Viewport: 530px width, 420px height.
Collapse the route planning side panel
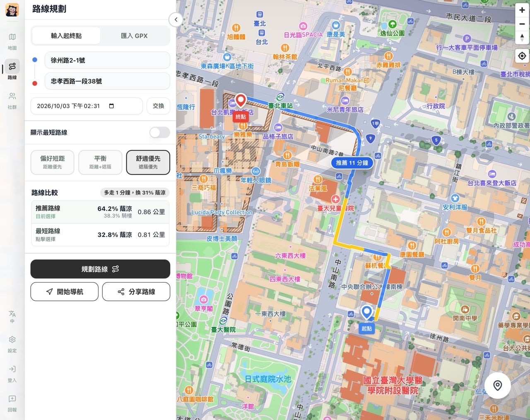[x=176, y=19]
